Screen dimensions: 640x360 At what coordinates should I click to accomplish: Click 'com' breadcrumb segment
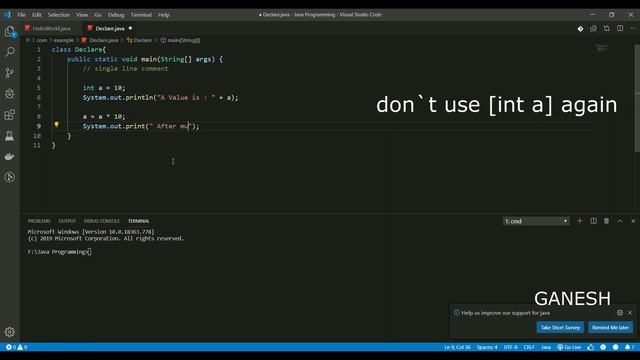click(x=42, y=40)
